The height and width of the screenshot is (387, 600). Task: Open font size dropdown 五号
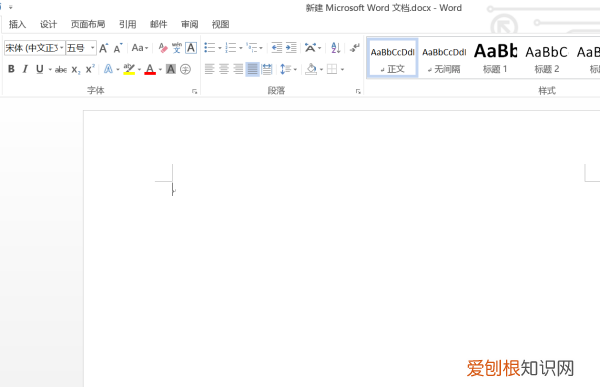point(81,48)
